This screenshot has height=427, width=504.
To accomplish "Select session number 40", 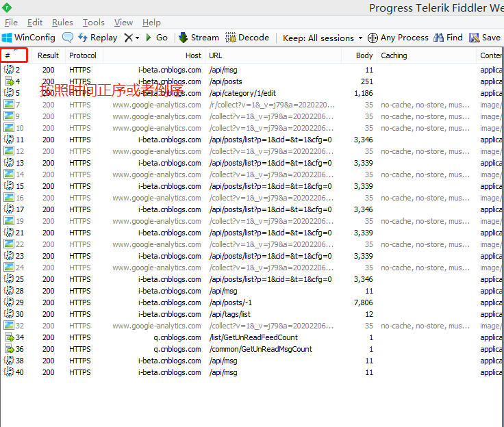I will tap(20, 372).
